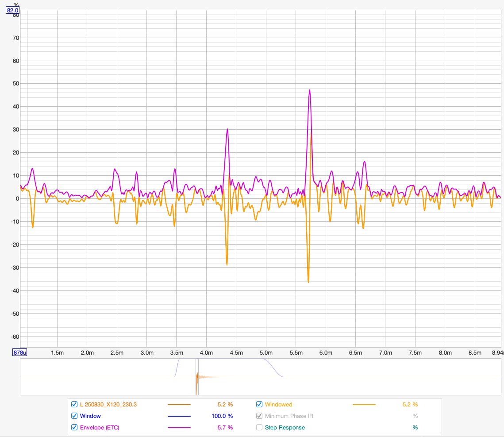Hide the Envelope (ETC) trace
Screen dimensions: 504x437
coord(74,427)
